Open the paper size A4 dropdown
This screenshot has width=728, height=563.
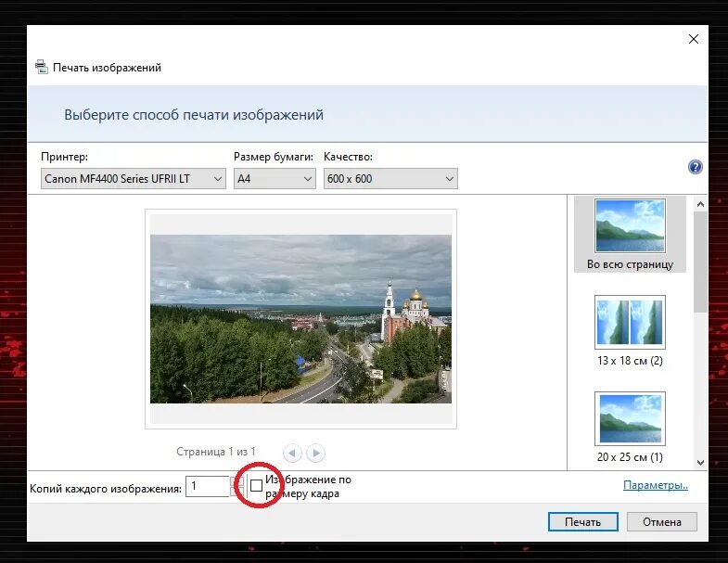pyautogui.click(x=275, y=179)
